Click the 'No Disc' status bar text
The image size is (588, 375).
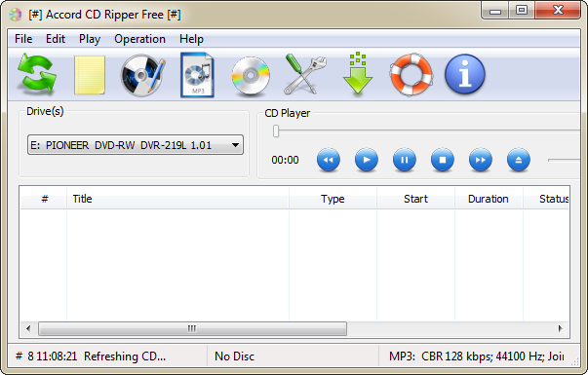(234, 356)
